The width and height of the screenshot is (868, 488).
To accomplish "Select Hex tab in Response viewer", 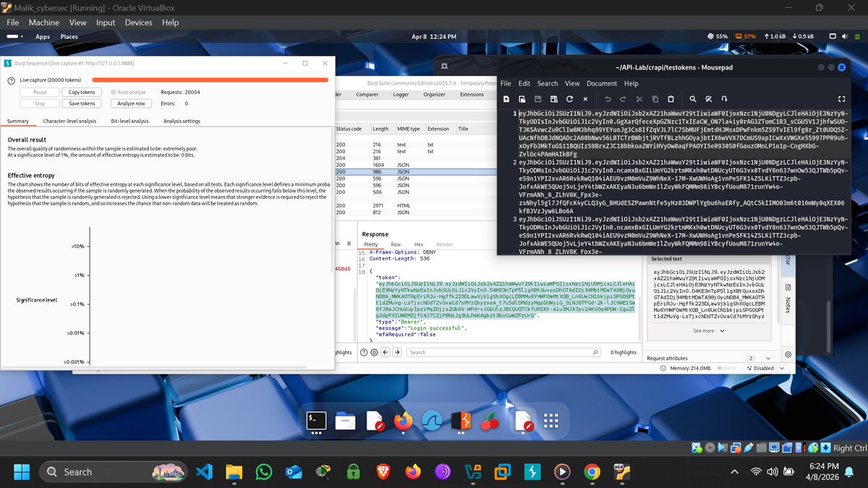I will coord(418,245).
